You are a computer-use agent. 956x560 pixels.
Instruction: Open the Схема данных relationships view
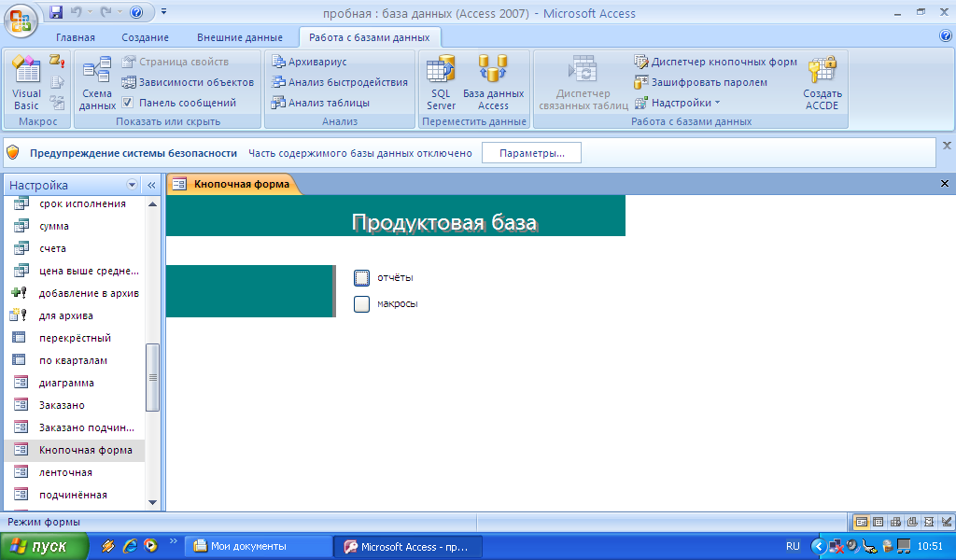click(x=97, y=83)
